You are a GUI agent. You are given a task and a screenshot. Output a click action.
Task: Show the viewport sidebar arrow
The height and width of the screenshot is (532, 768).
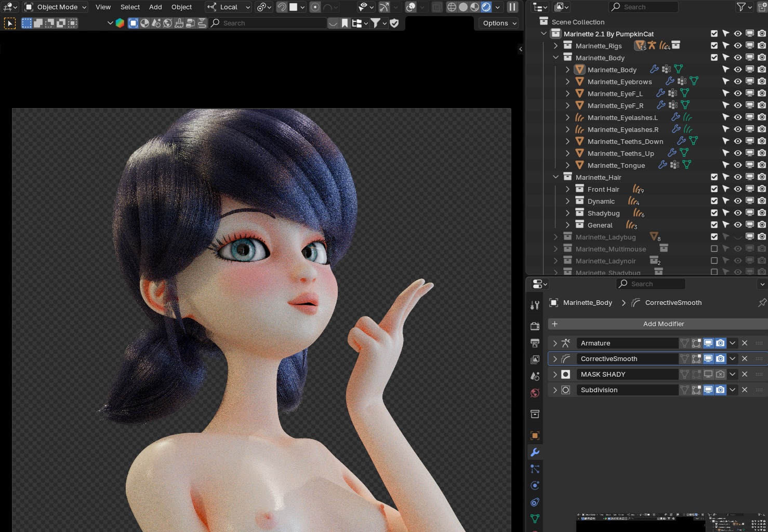(x=521, y=49)
